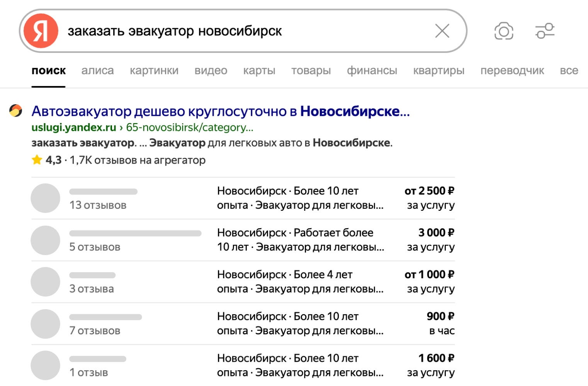The width and height of the screenshot is (588, 386).
Task: Click the avatar circle of the 13-review listing
Action: point(45,198)
